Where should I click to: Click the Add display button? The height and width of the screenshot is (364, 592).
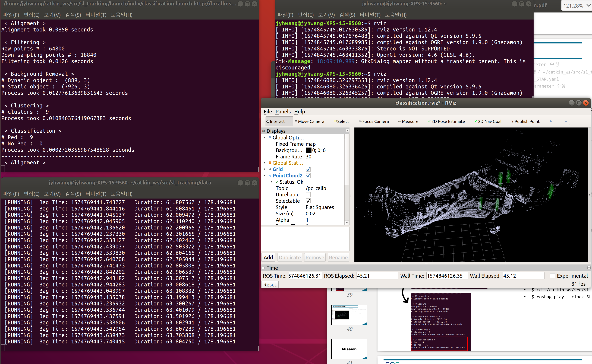tap(268, 258)
